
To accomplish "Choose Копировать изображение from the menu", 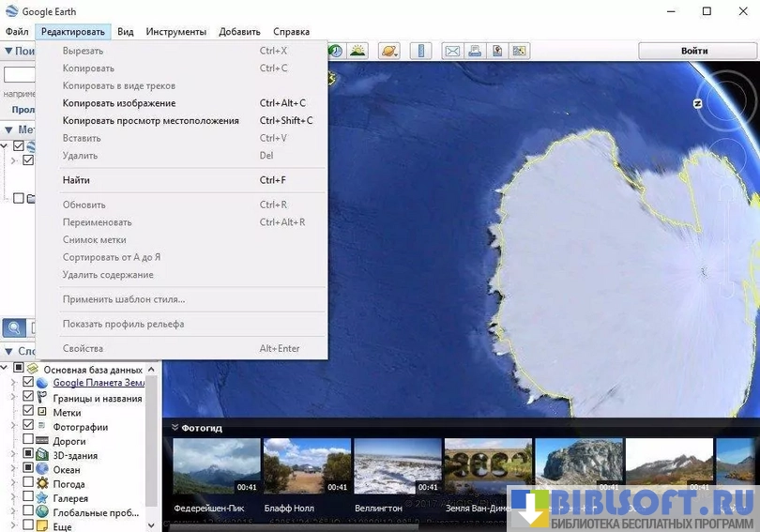I will point(119,103).
